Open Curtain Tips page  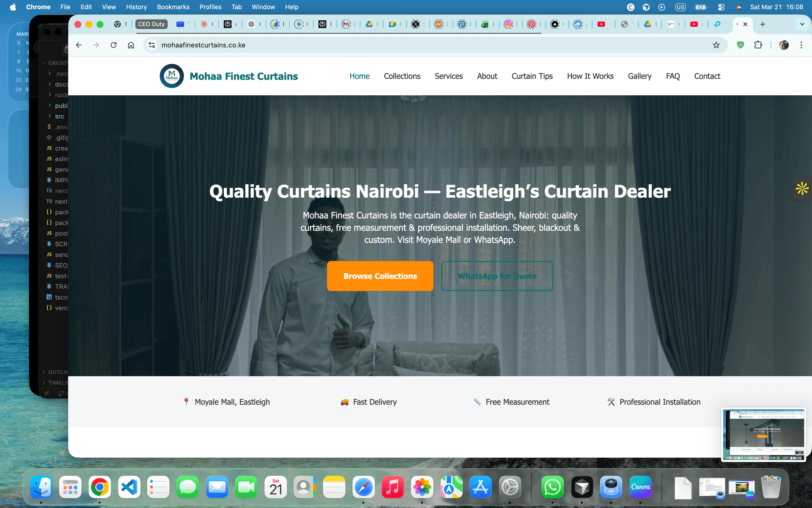[532, 76]
